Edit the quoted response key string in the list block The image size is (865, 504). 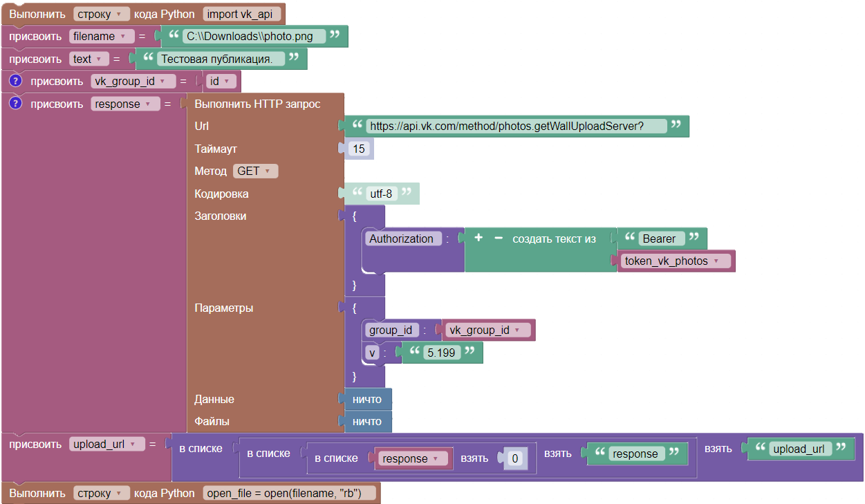pyautogui.click(x=635, y=454)
